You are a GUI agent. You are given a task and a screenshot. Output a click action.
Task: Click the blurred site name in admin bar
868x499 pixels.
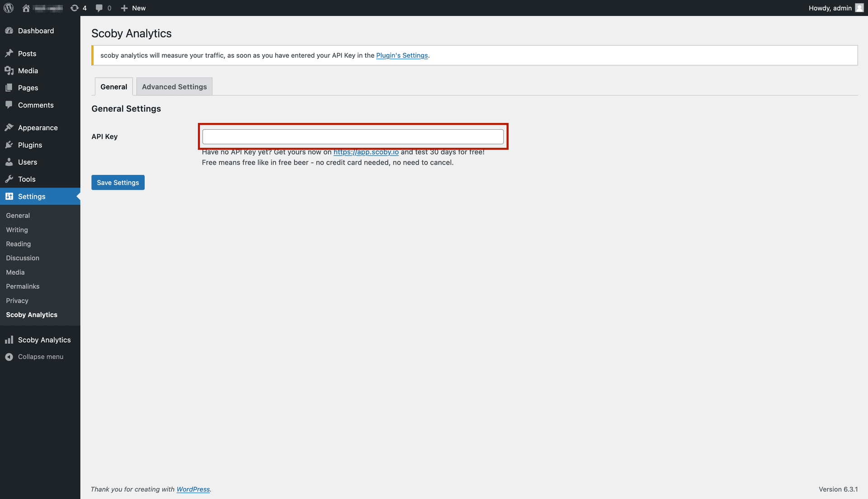point(48,8)
